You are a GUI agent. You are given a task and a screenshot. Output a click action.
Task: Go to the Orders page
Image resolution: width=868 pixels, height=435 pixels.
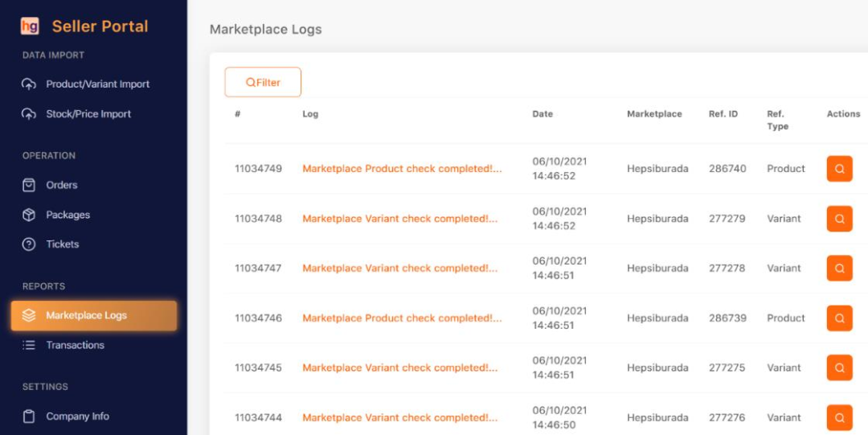click(x=62, y=185)
